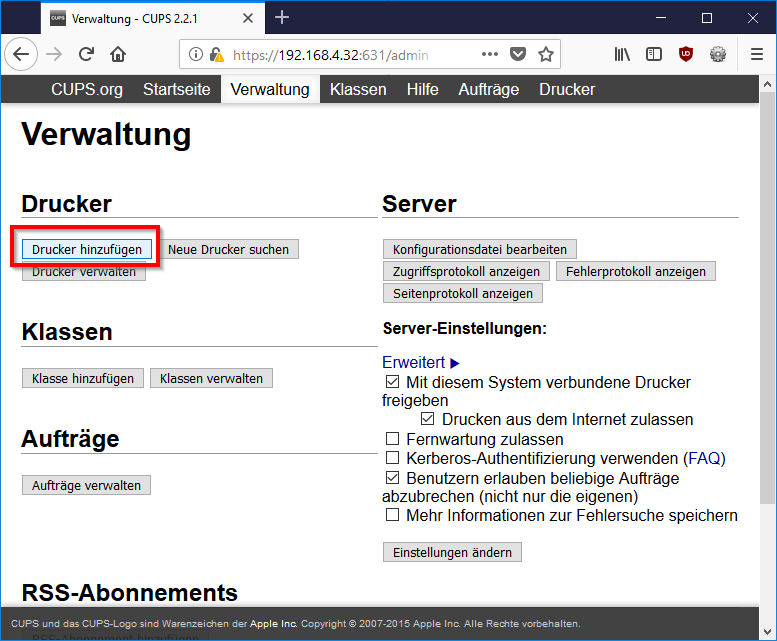
Task: Click 'Konfigurationsdatei bearbeiten' button
Action: (480, 249)
